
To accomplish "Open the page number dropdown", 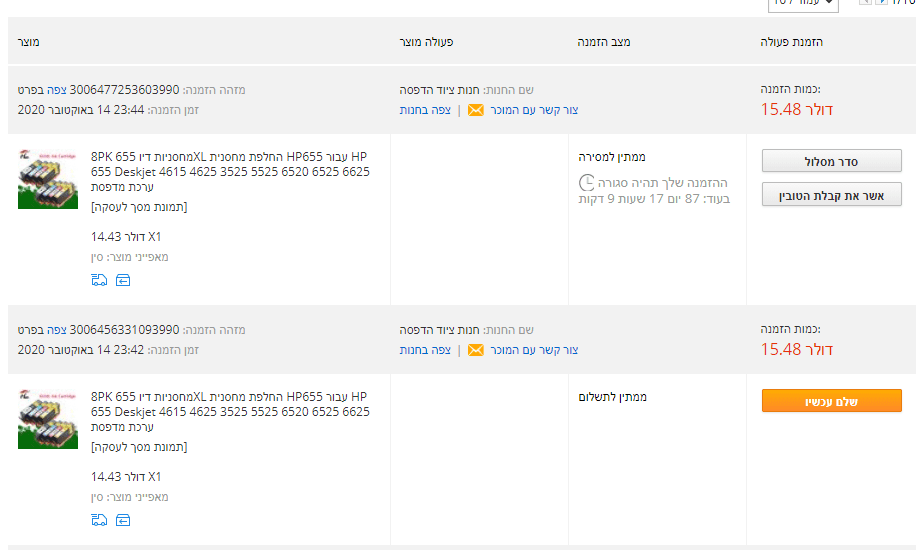I will coord(803,4).
